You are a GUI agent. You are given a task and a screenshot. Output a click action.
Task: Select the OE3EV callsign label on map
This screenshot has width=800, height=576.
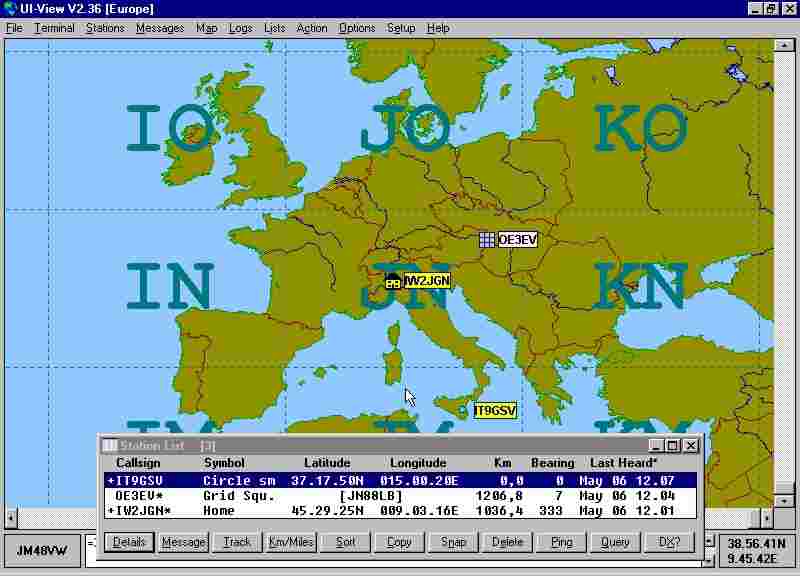pyautogui.click(x=517, y=239)
